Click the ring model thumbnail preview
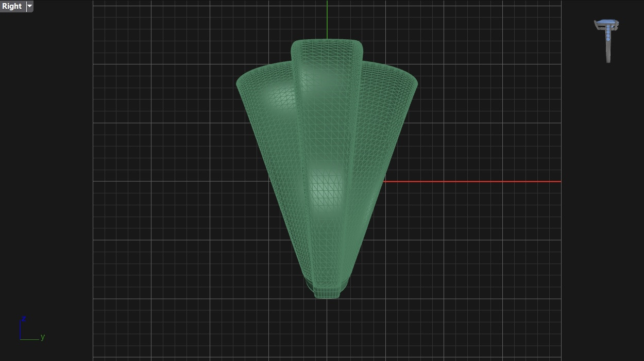 coord(607,41)
